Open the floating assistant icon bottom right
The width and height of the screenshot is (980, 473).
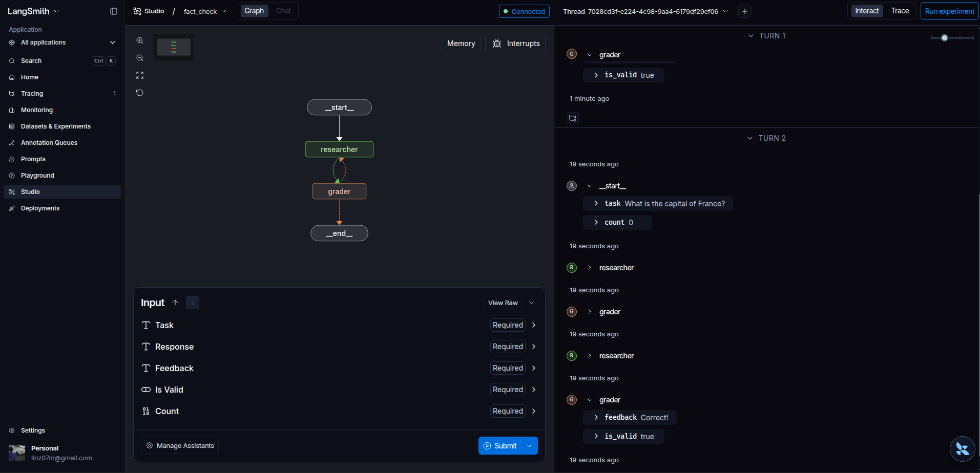[x=962, y=449]
